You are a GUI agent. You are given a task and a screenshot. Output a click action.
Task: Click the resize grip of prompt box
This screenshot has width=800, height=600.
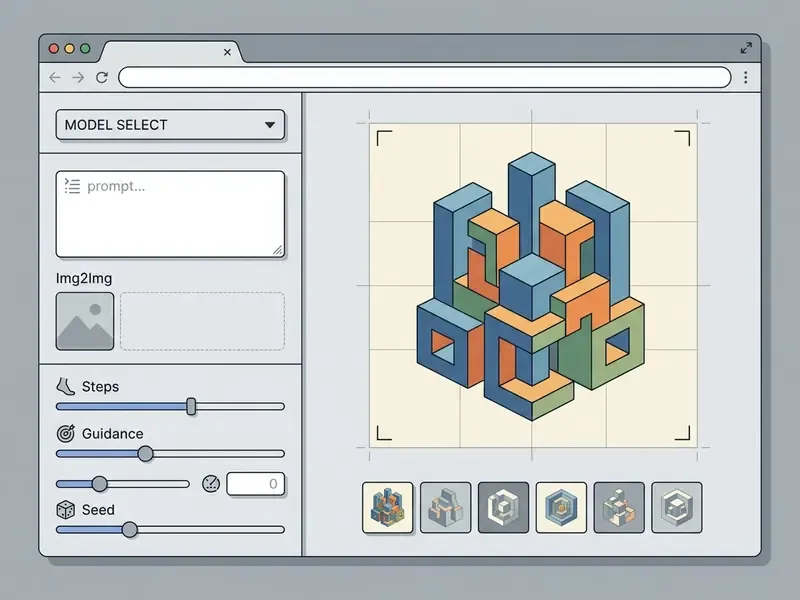pyautogui.click(x=278, y=250)
